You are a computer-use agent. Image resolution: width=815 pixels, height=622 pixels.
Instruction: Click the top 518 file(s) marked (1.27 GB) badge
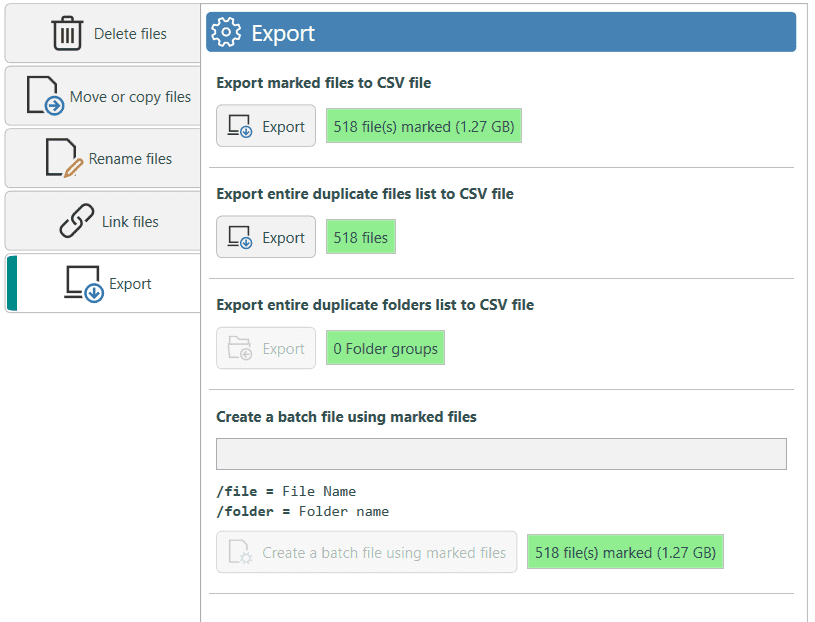click(x=424, y=127)
